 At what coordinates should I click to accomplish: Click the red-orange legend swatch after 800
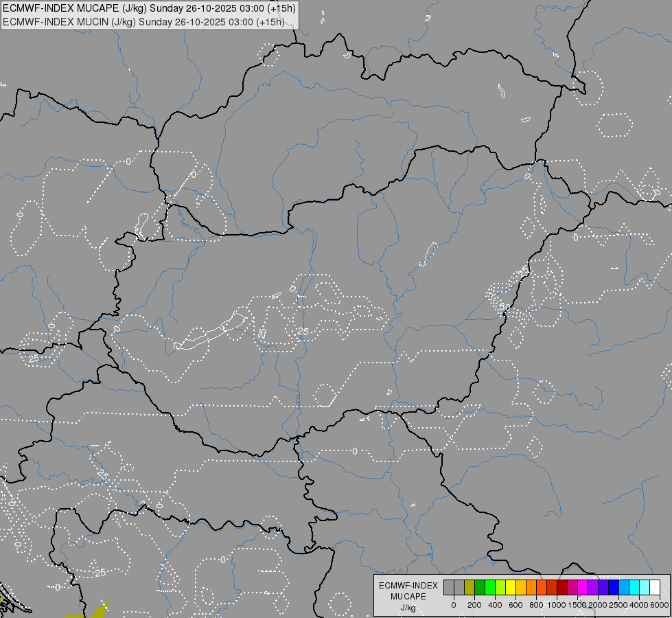tap(542, 587)
